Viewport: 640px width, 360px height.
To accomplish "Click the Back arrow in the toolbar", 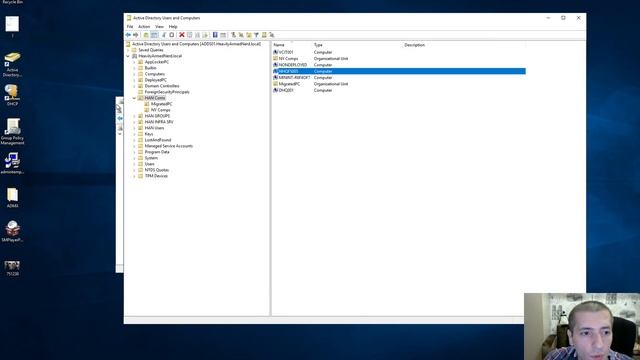I will click(128, 35).
